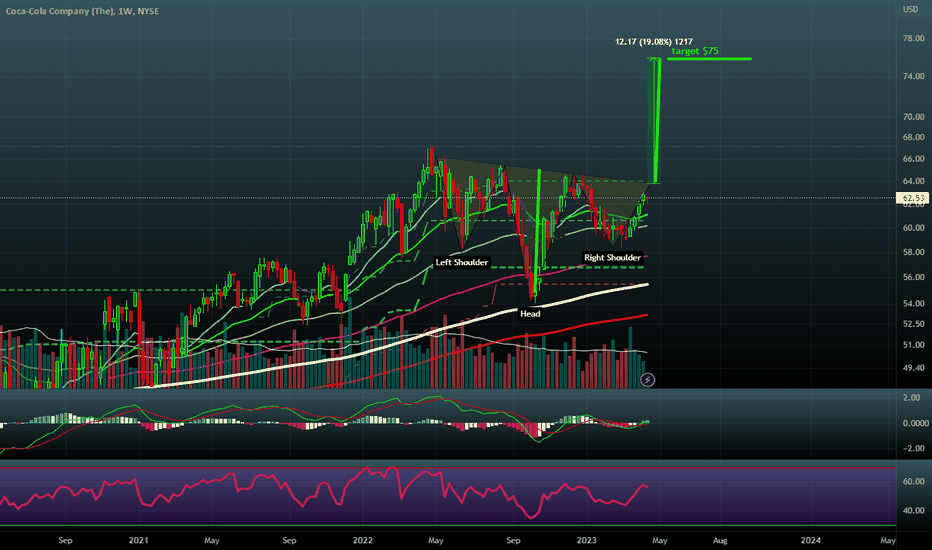Image resolution: width=932 pixels, height=550 pixels.
Task: Click the RSI 40.00 scale label
Action: click(914, 510)
